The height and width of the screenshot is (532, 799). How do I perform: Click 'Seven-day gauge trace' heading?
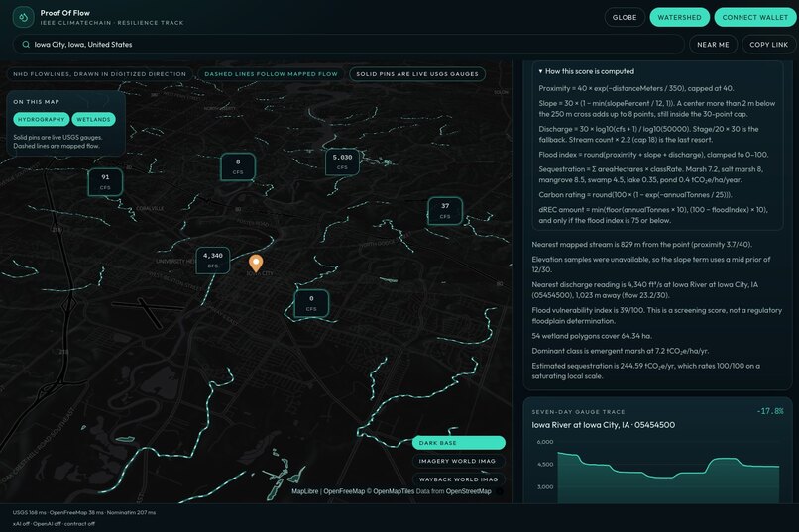pyautogui.click(x=578, y=412)
